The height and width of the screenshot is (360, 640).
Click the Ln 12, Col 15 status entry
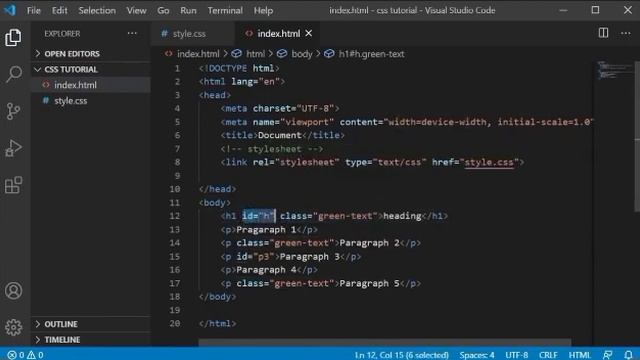coord(402,355)
